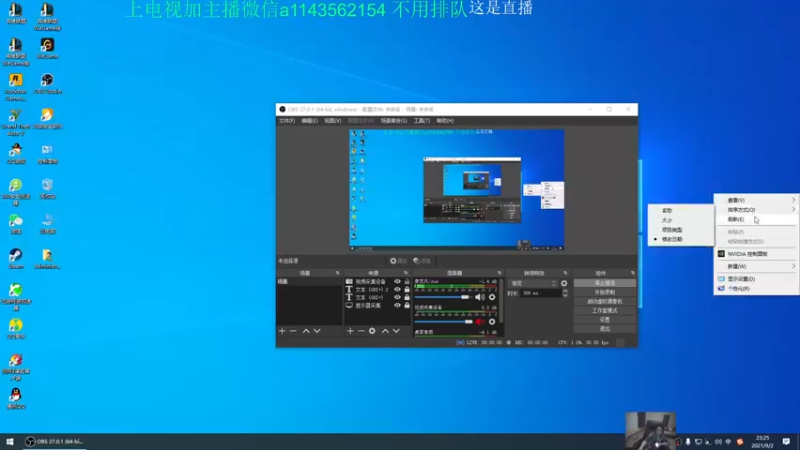Hide the 显示器采集 source eye icon
Image resolution: width=800 pixels, height=450 pixels.
(397, 305)
